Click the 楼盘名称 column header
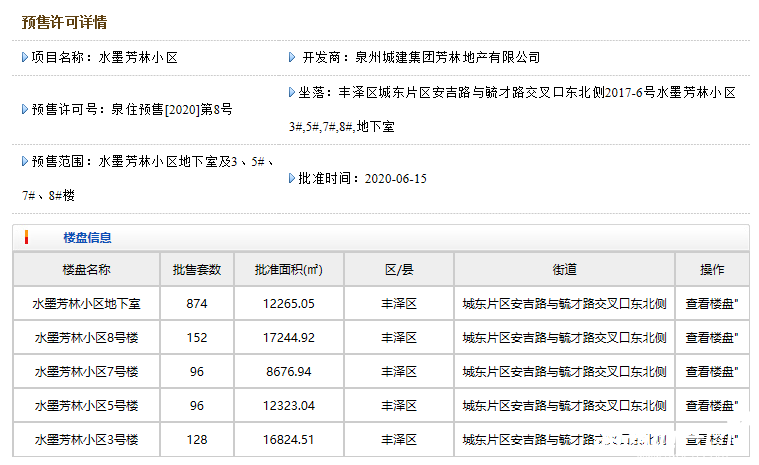 coord(87,270)
